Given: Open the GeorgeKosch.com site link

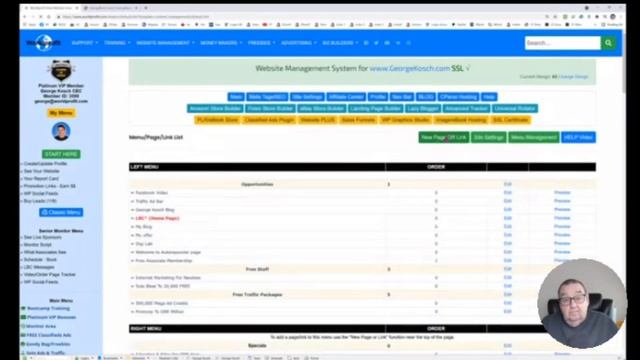Looking at the screenshot, I should [x=409, y=69].
